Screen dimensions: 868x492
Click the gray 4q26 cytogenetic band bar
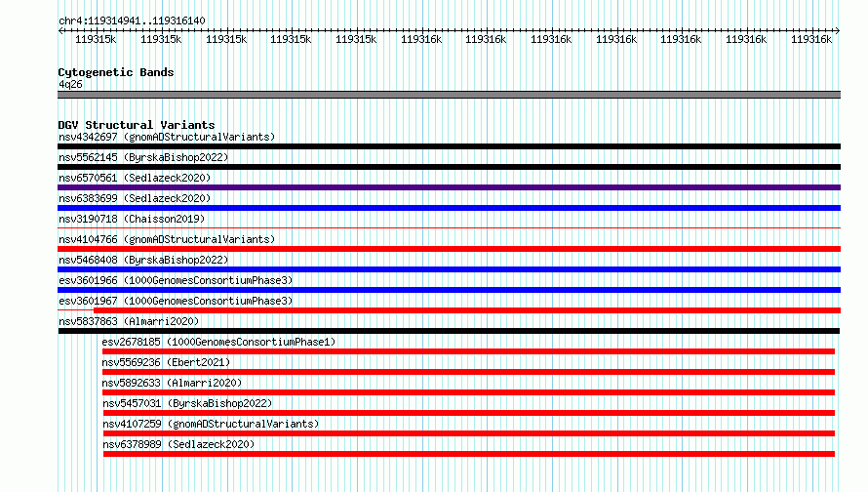(449, 95)
